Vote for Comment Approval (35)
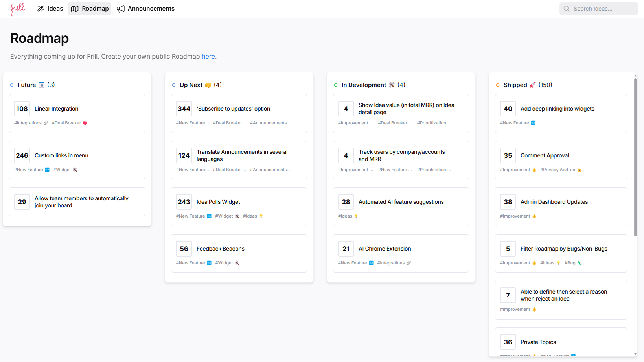This screenshot has height=362, width=644. (508, 156)
